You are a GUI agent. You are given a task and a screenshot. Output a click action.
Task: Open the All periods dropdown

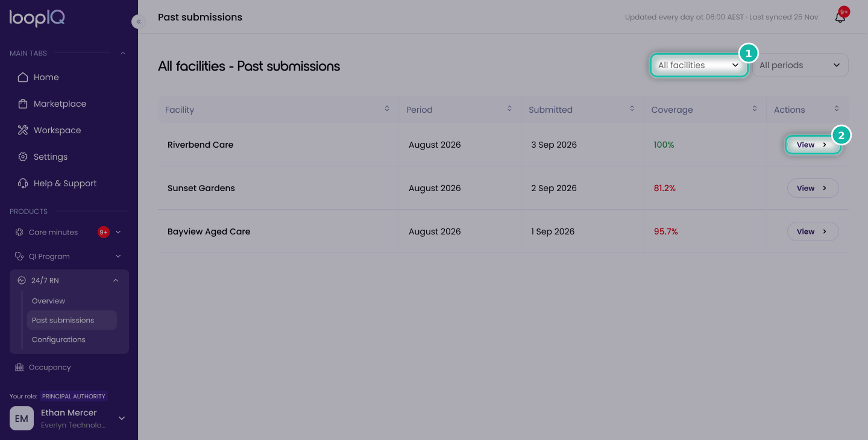pos(800,65)
